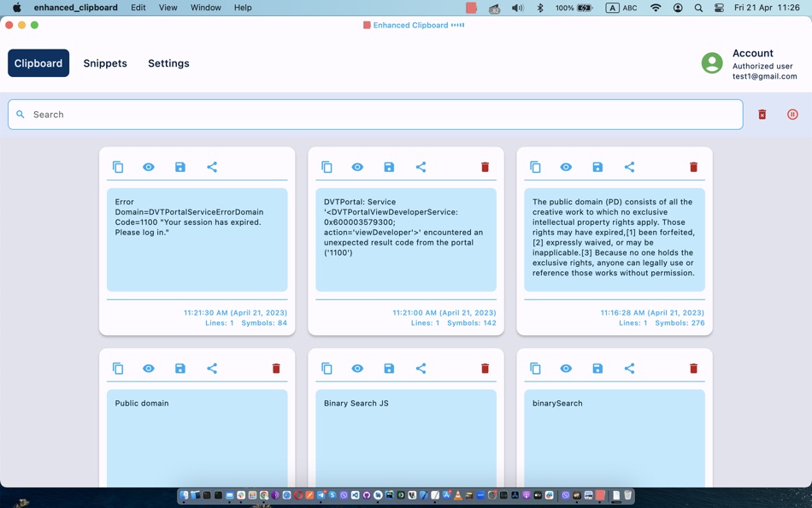Open the Settings tab
This screenshot has height=508, width=812.
click(169, 63)
